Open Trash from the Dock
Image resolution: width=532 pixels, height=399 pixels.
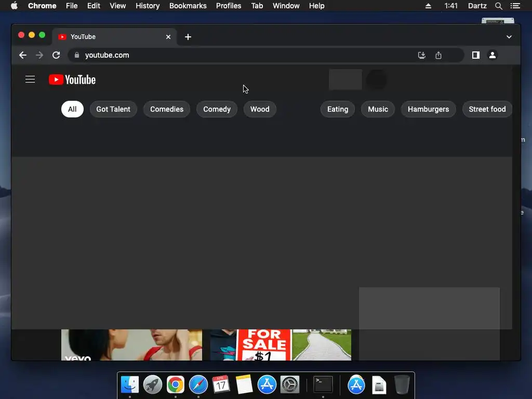(x=402, y=385)
